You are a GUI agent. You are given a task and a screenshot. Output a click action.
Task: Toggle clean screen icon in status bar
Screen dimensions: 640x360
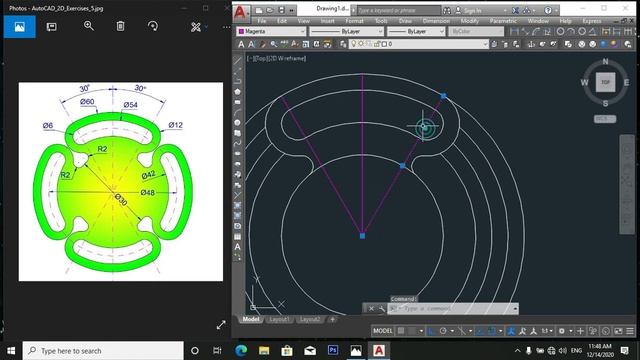pyautogui.click(x=618, y=331)
